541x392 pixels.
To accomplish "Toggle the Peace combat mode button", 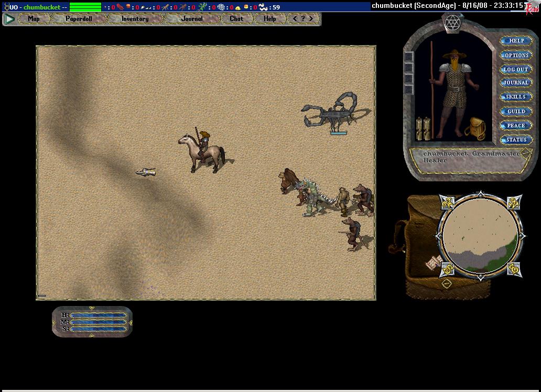I will click(516, 126).
